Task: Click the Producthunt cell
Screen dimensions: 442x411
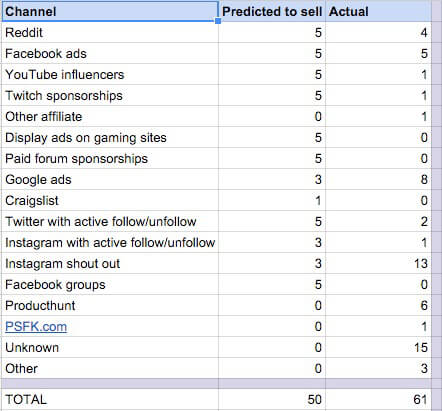Action: pyautogui.click(x=110, y=306)
